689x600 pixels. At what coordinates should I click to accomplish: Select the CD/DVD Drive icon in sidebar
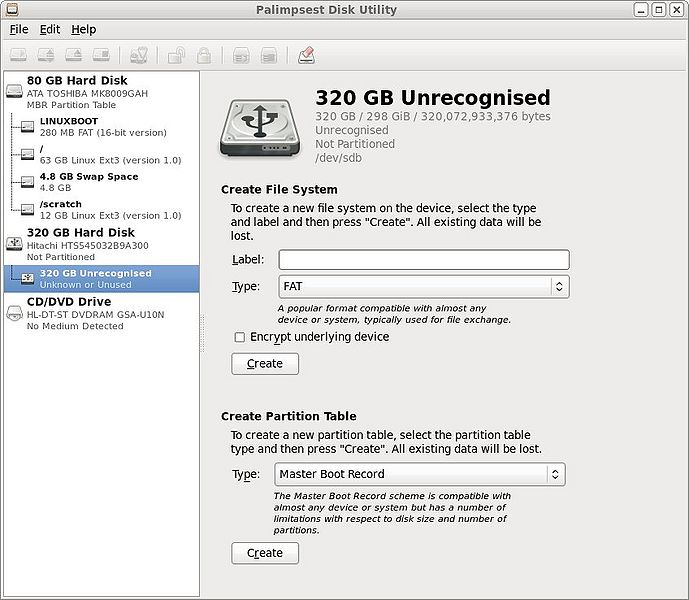click(x=15, y=312)
